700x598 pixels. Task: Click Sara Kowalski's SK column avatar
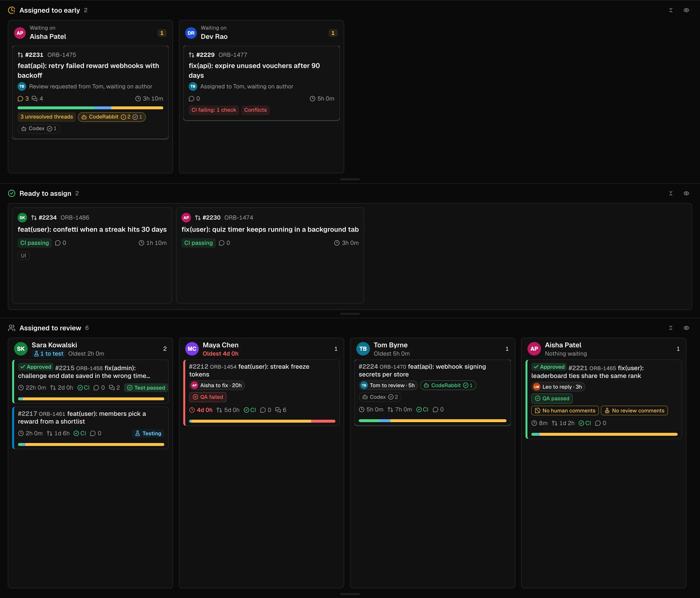pyautogui.click(x=21, y=349)
